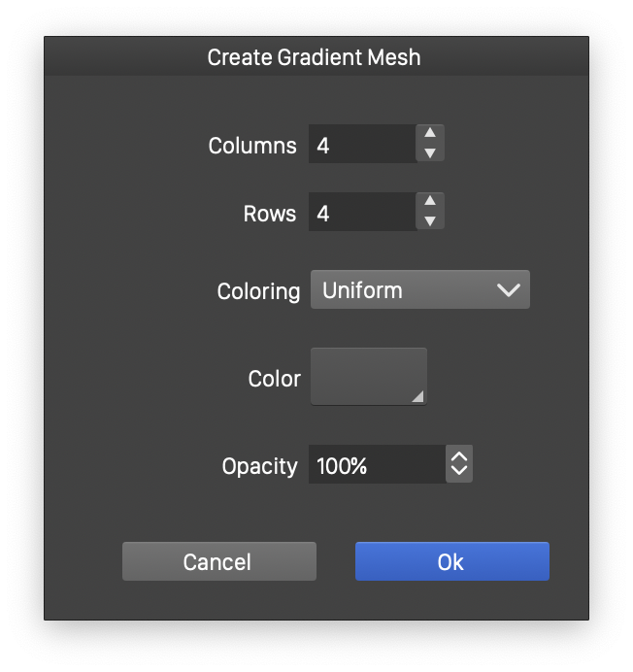
Task: Increase Rows with the up arrow
Action: click(430, 203)
